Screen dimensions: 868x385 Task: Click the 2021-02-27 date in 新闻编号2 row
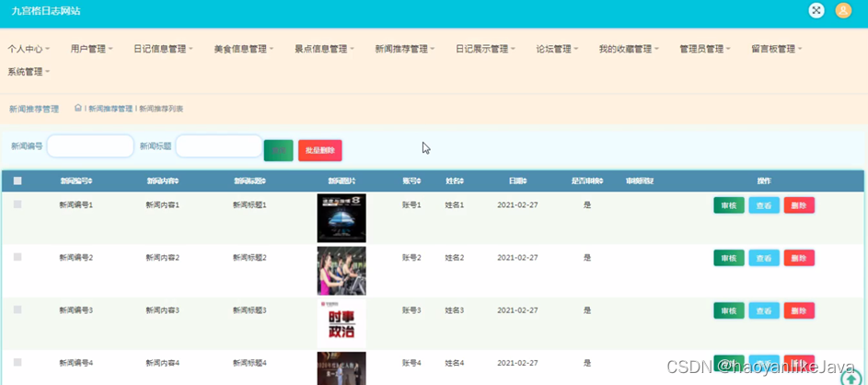tap(517, 257)
